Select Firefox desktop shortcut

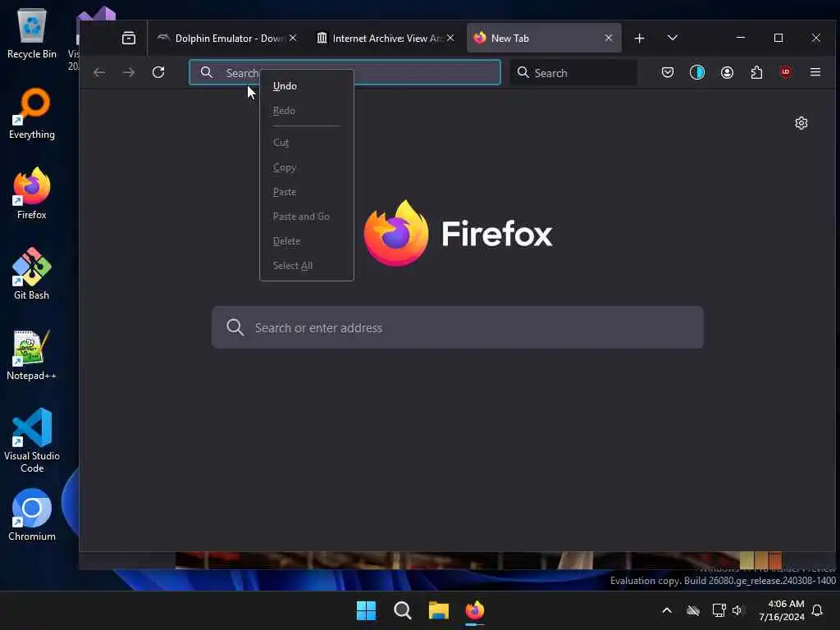[x=32, y=194]
